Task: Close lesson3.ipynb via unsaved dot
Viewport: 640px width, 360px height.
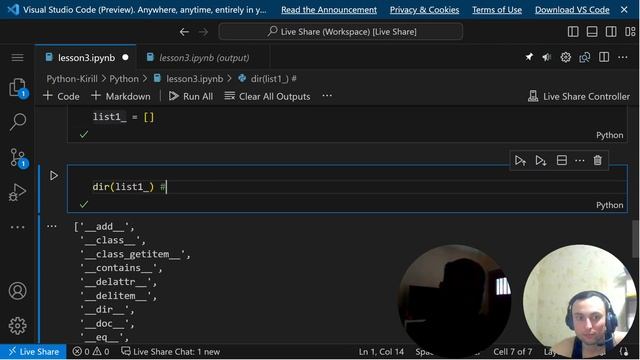Action: (x=125, y=58)
